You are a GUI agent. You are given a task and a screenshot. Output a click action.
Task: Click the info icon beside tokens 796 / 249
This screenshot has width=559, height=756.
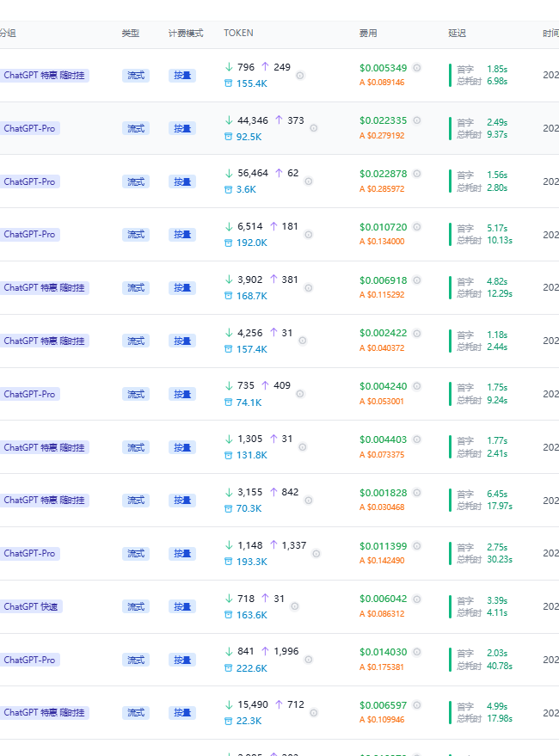pos(300,75)
